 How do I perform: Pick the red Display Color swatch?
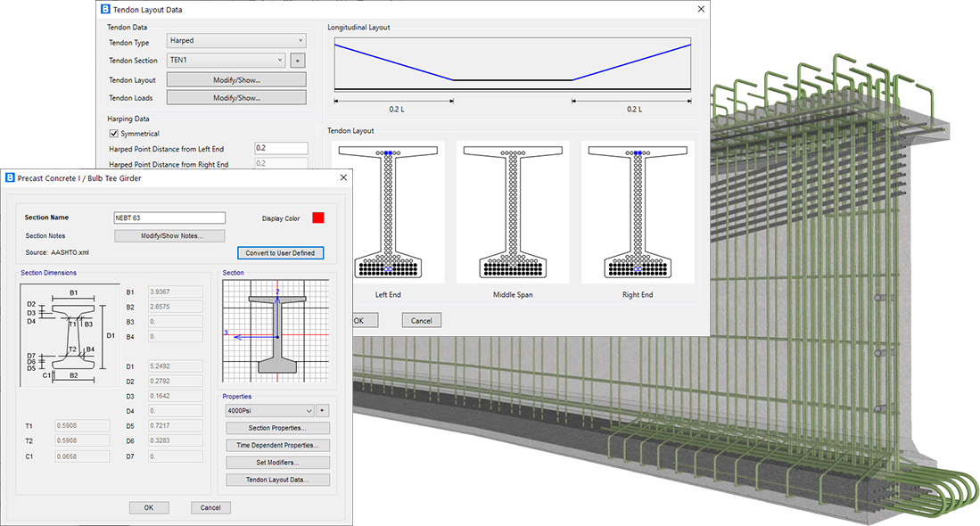[318, 218]
